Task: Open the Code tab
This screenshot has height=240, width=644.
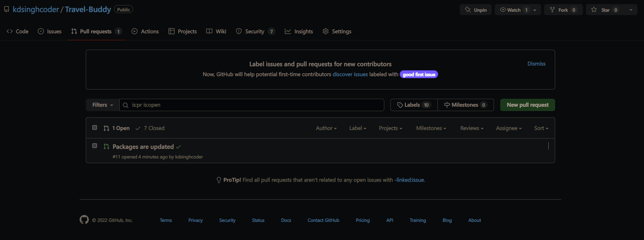Action: (x=17, y=31)
